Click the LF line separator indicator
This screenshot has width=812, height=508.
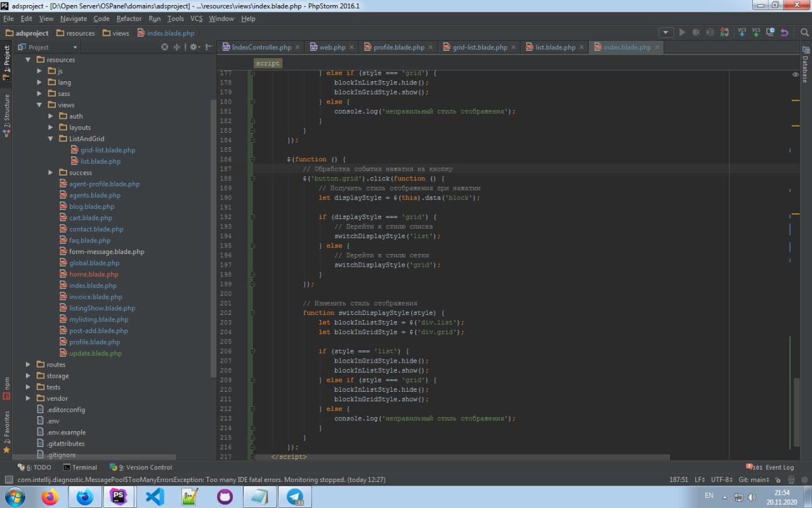pos(699,480)
